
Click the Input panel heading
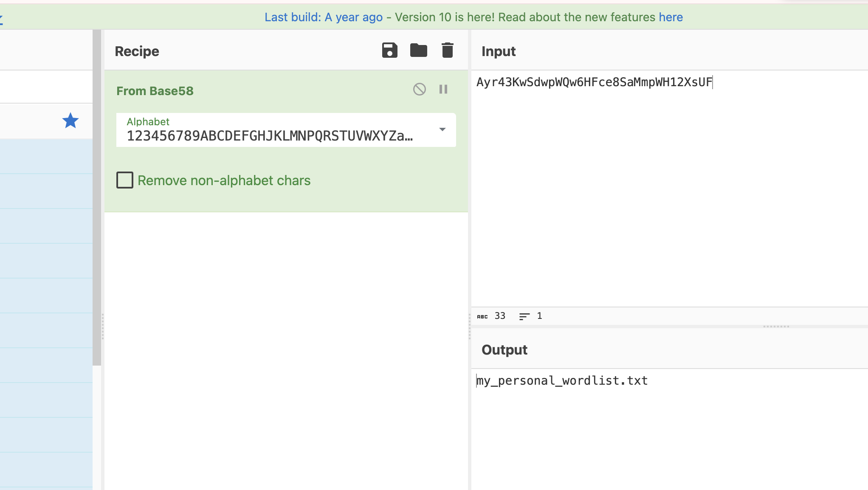click(498, 51)
